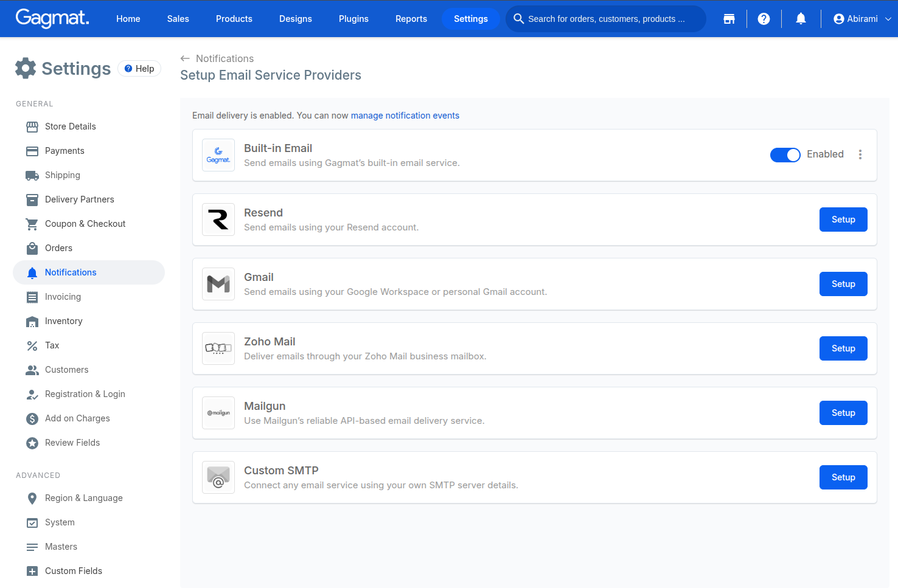Click the Zoho Mail provider logo

[218, 348]
